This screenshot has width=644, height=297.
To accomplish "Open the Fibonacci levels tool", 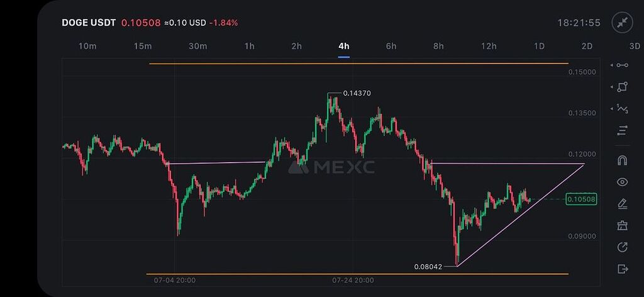I will point(623,130).
